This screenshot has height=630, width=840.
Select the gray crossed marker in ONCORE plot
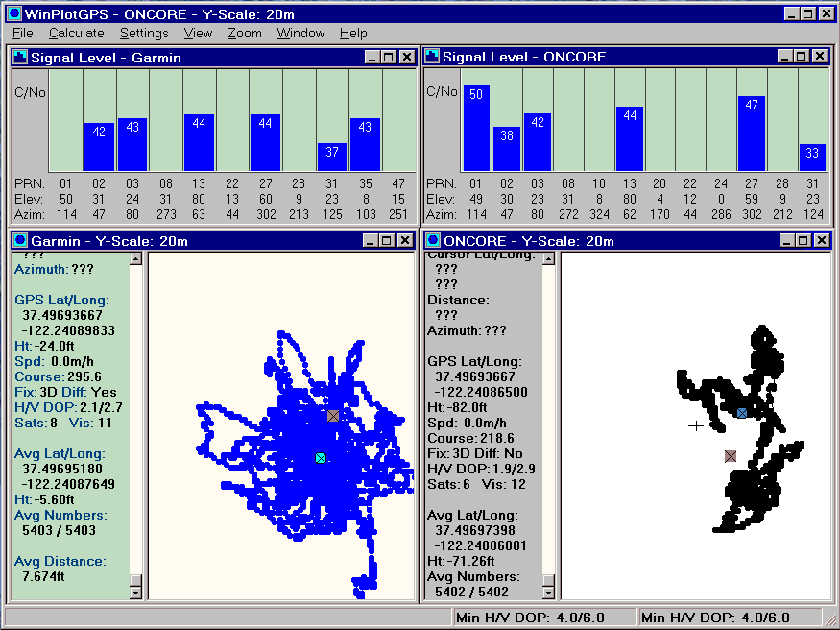pos(731,456)
